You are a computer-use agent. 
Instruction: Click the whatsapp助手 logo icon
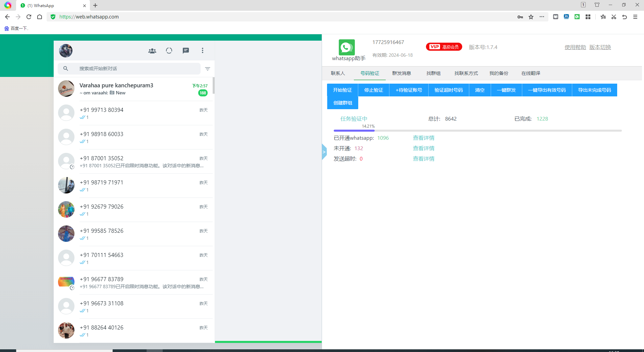pos(347,47)
